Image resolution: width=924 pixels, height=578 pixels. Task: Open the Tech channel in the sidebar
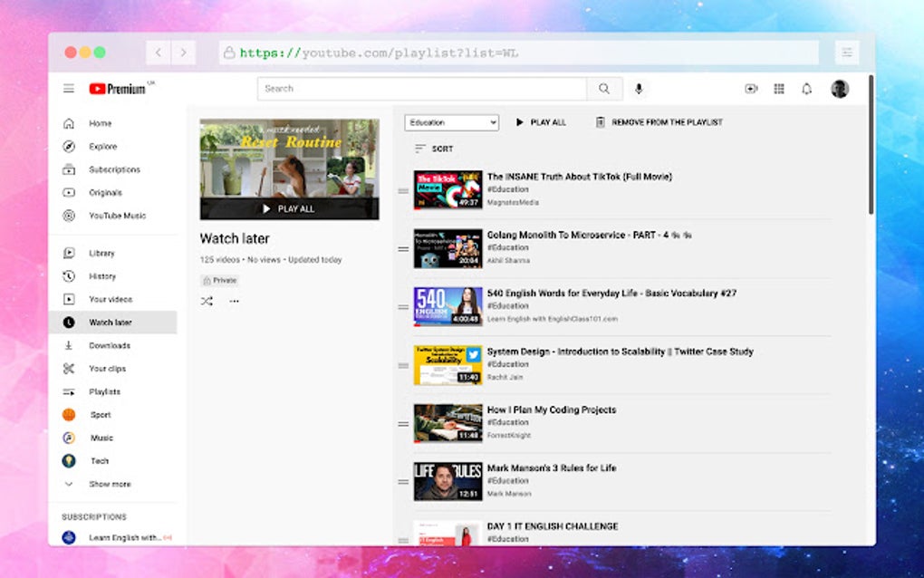click(x=113, y=461)
